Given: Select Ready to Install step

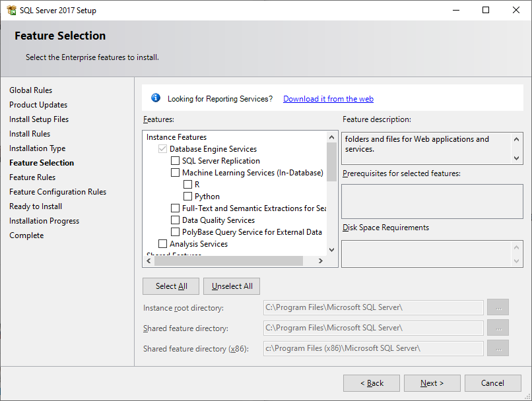Looking at the screenshot, I should tap(36, 206).
